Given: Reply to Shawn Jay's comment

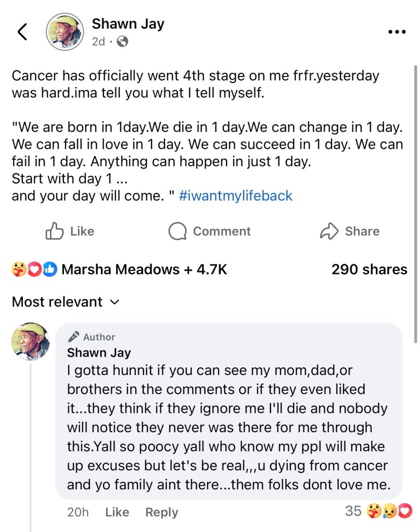Looking at the screenshot, I should tap(161, 512).
